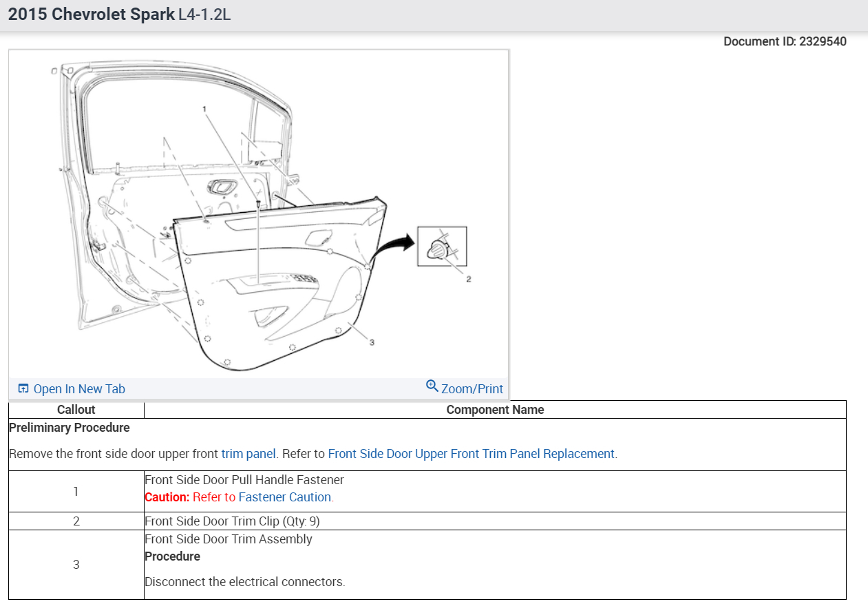This screenshot has width=868, height=615.
Task: Click callout cell number 2 in table
Action: (76, 521)
